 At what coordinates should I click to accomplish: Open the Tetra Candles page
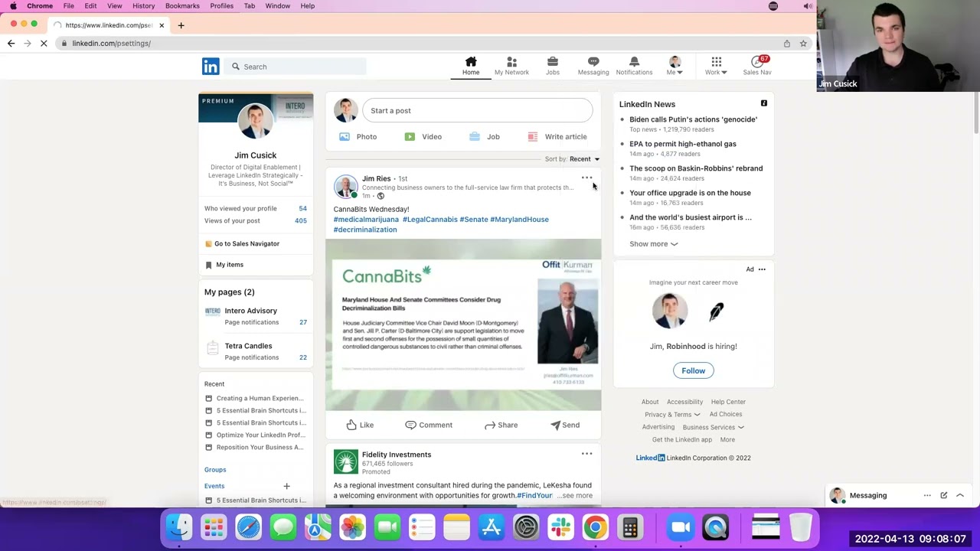(248, 346)
